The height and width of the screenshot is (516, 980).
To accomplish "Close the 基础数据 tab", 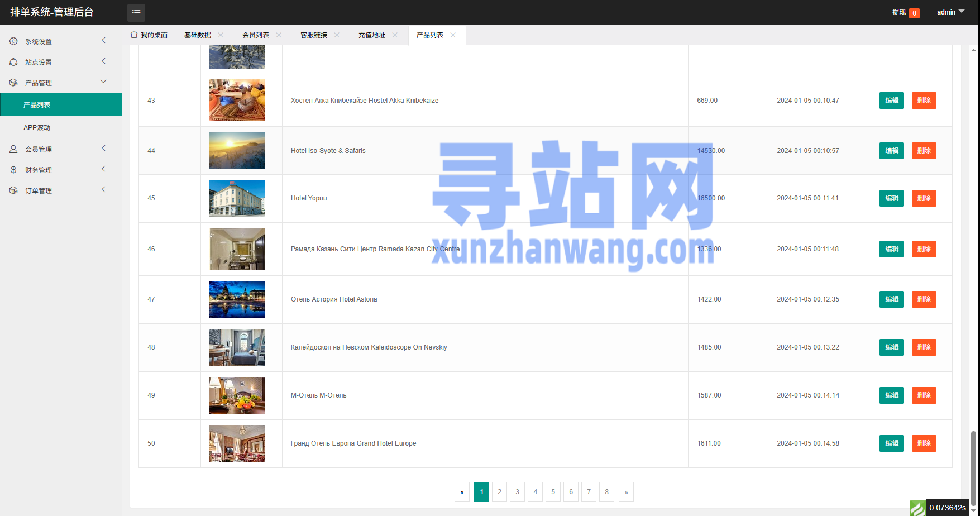I will [x=221, y=35].
